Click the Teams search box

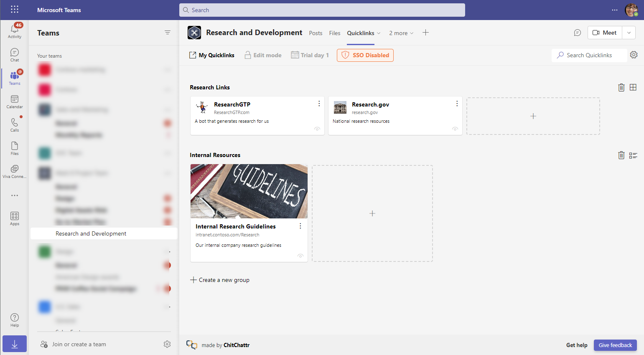point(322,10)
